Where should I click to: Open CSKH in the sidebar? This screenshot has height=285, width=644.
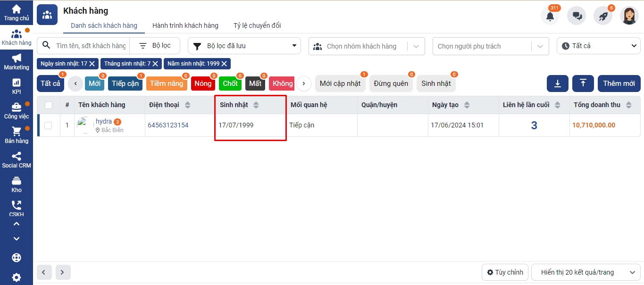[x=17, y=208]
